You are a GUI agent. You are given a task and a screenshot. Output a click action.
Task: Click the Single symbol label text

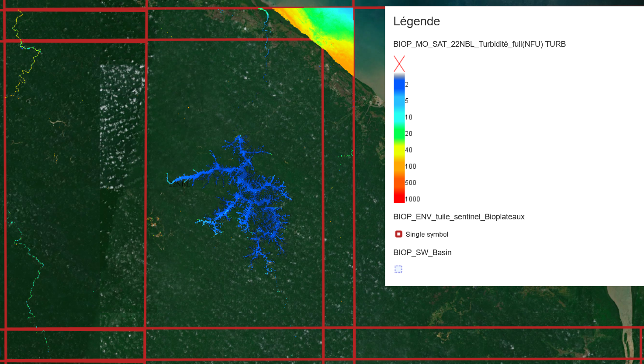[x=427, y=235]
